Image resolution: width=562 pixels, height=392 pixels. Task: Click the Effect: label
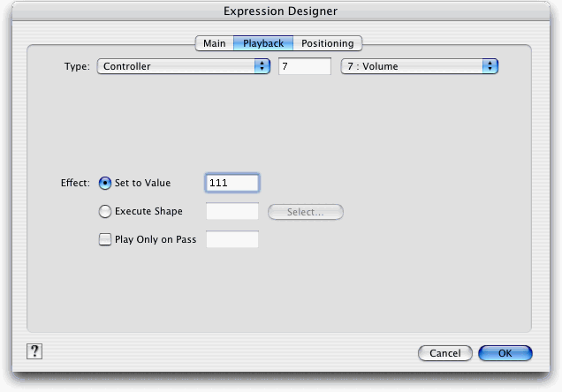[75, 184]
